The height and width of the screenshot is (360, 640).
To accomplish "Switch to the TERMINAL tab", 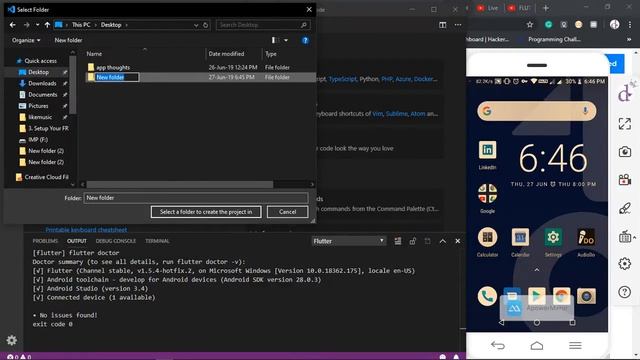I will point(157,241).
